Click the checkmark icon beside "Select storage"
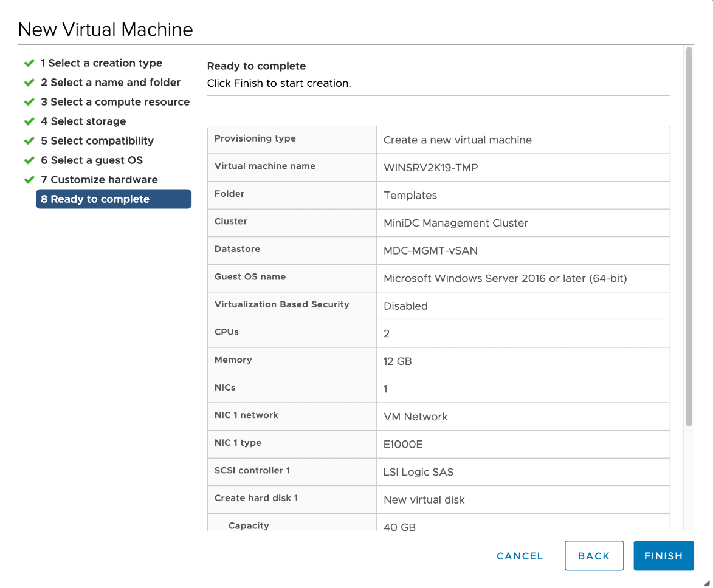The width and height of the screenshot is (713, 588). pyautogui.click(x=29, y=121)
